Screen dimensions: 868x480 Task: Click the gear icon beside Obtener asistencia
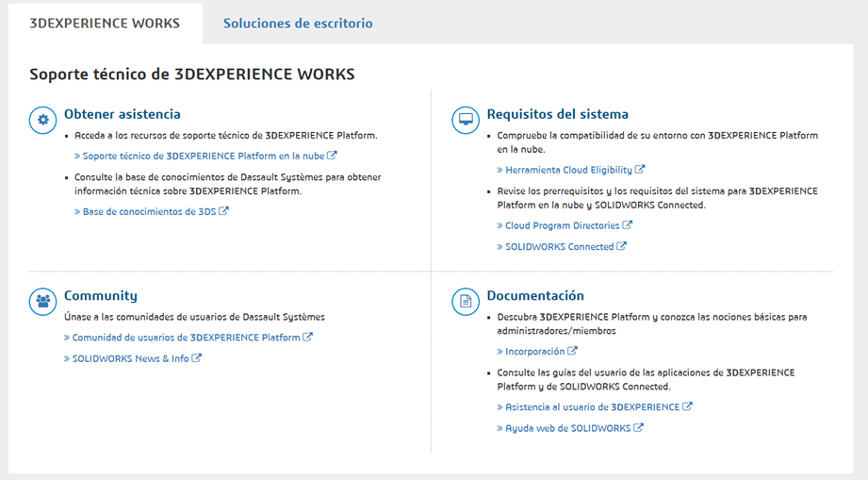coord(42,120)
